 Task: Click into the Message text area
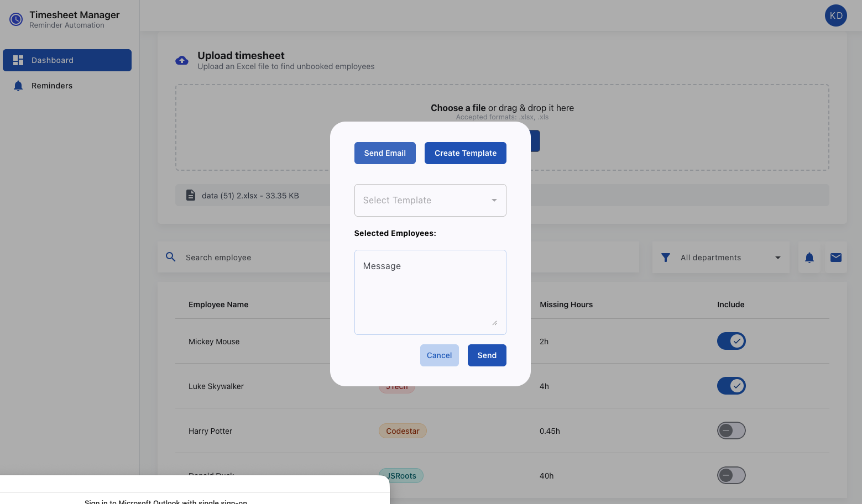coord(430,292)
